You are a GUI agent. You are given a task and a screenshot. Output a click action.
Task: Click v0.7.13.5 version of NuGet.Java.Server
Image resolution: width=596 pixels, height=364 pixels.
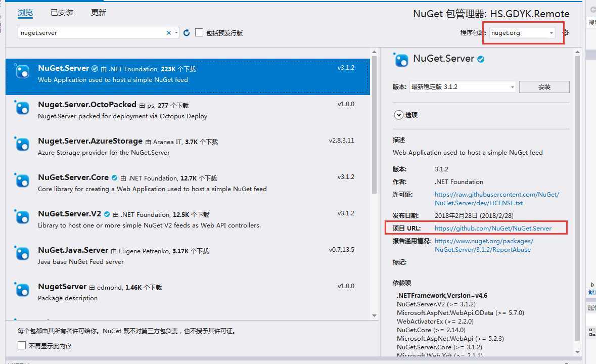click(341, 250)
